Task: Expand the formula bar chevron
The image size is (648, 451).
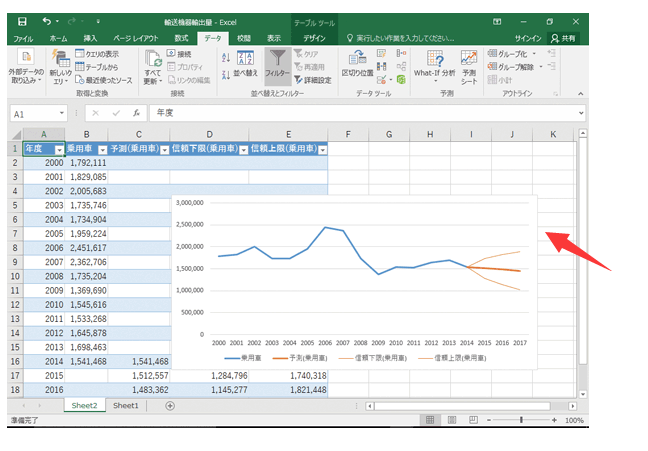Action: [x=581, y=113]
